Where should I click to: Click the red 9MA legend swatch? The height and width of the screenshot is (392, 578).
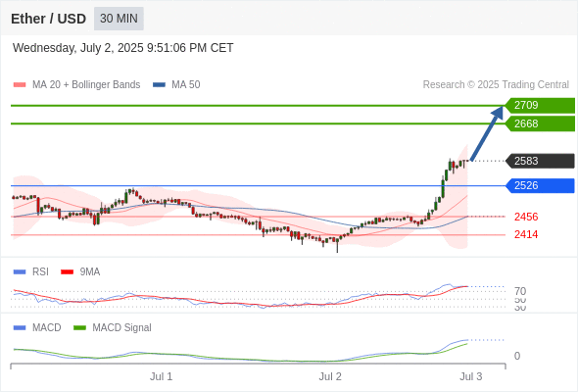click(67, 272)
